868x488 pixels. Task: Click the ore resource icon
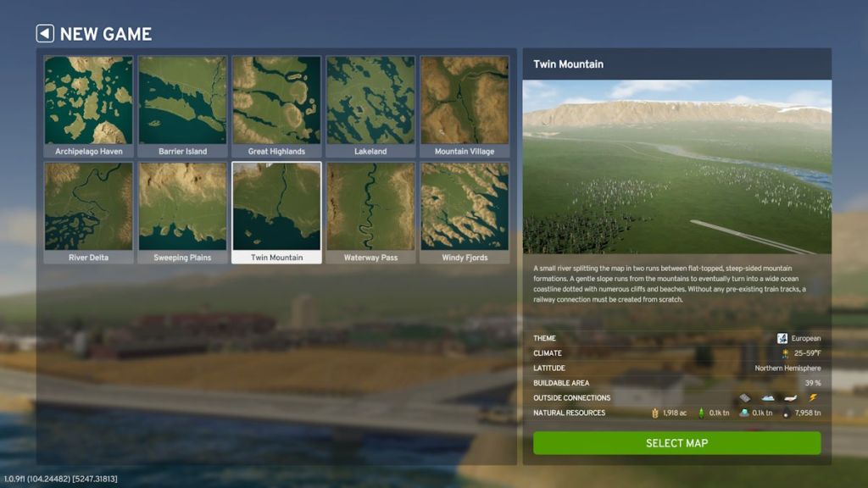(x=744, y=412)
